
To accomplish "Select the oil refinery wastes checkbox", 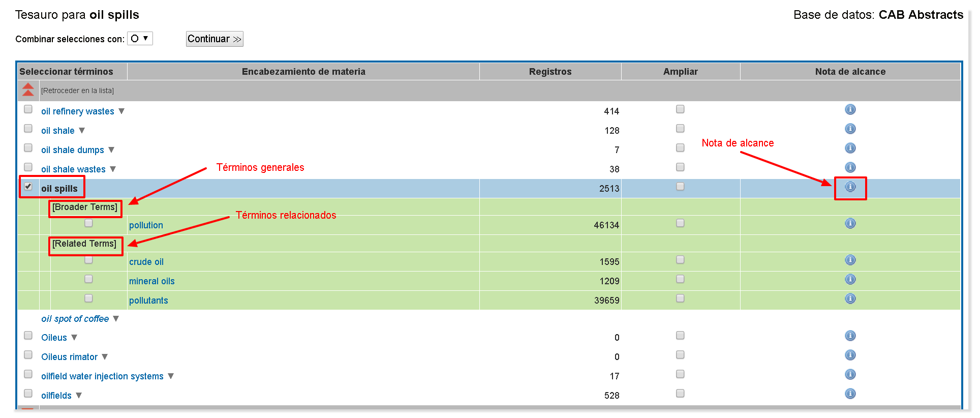I will 28,109.
